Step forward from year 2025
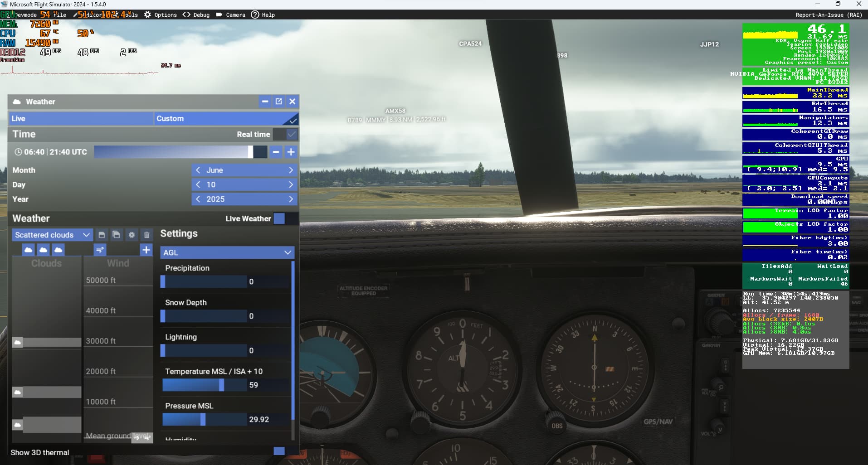This screenshot has width=868, height=465. coord(291,199)
